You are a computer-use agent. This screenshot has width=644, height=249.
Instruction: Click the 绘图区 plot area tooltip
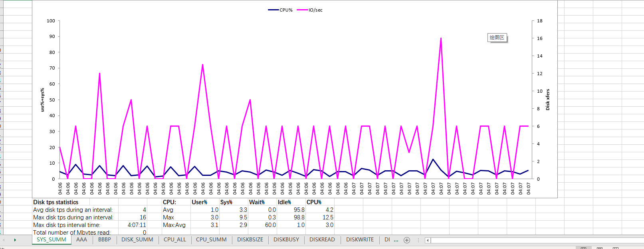click(x=497, y=38)
